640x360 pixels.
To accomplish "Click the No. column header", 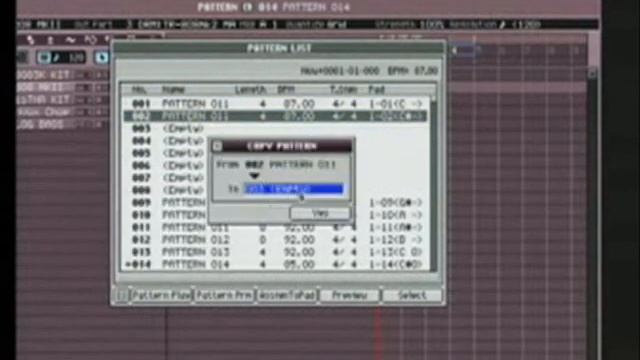I will pos(139,89).
